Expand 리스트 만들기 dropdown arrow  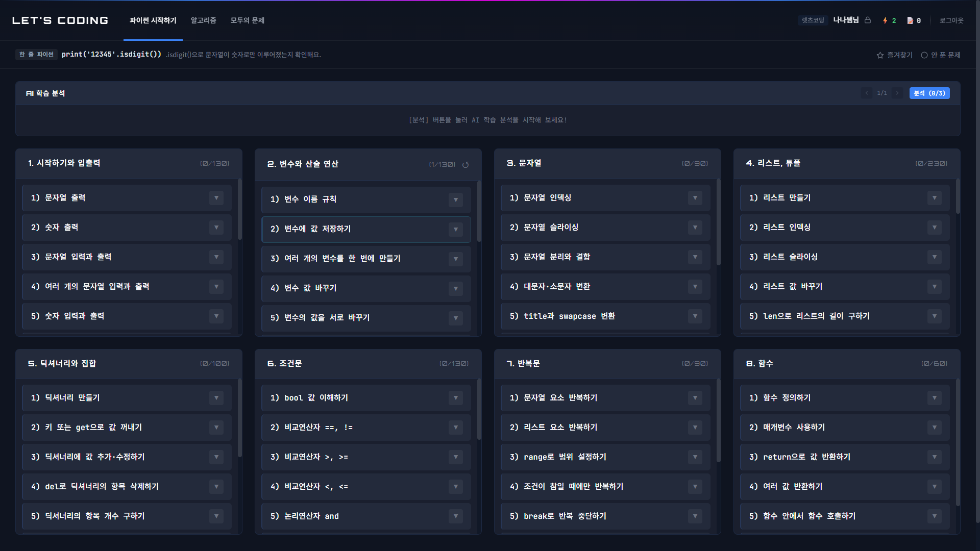click(x=935, y=198)
